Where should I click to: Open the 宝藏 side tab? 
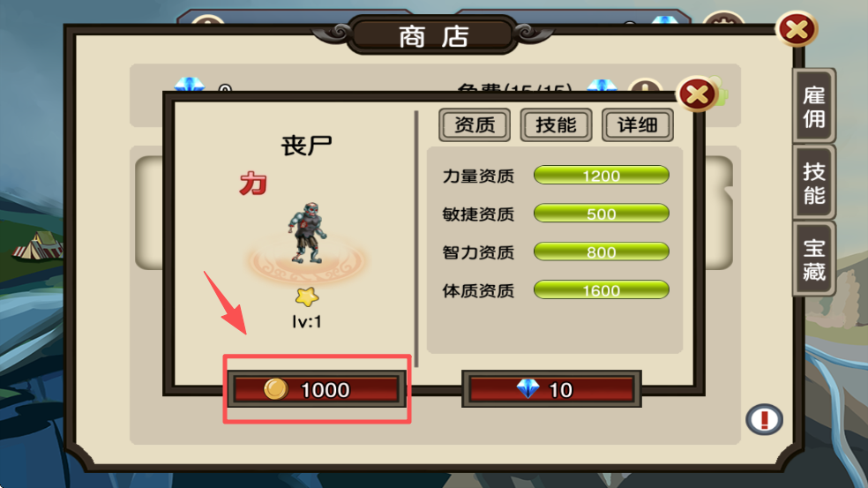pyautogui.click(x=813, y=259)
